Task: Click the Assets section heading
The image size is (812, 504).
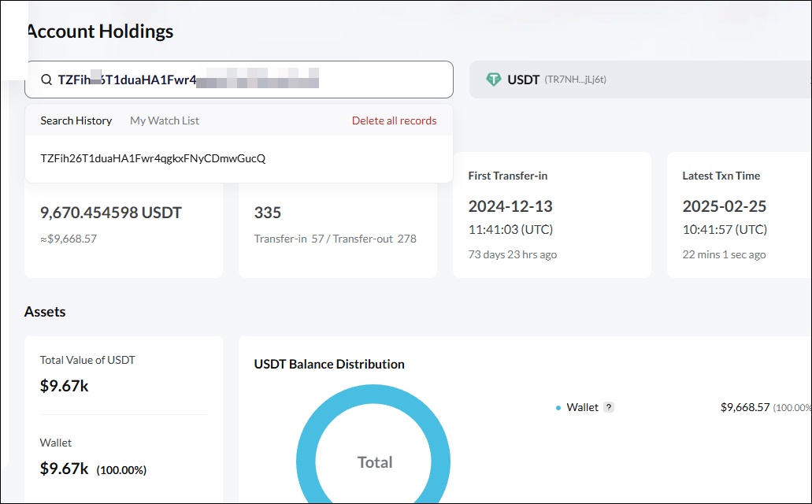Action: coord(45,312)
